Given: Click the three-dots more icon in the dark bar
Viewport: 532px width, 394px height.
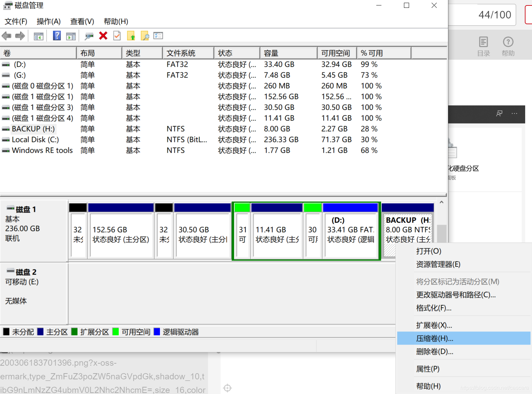Looking at the screenshot, I should 514,113.
